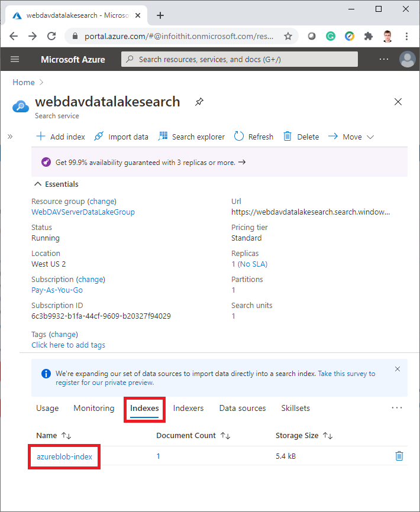Screen dimensions: 420x512
Task: Pin webdavdatalakesearch to the dashboard
Action: pyautogui.click(x=199, y=102)
